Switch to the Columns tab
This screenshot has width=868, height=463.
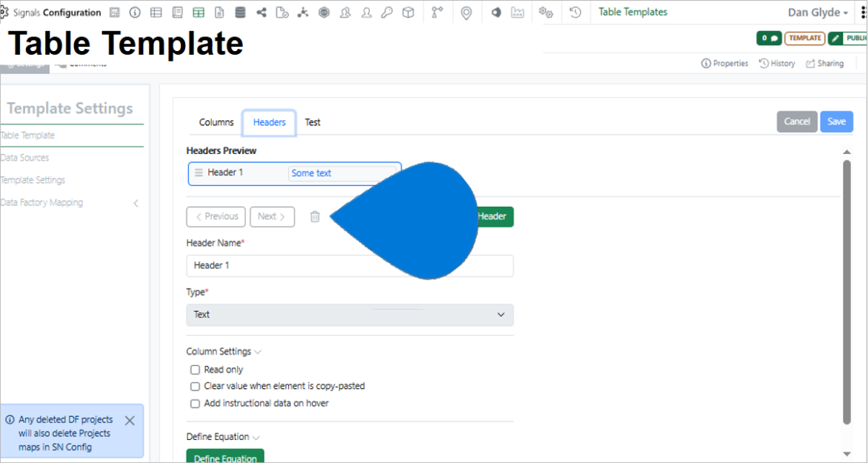216,122
